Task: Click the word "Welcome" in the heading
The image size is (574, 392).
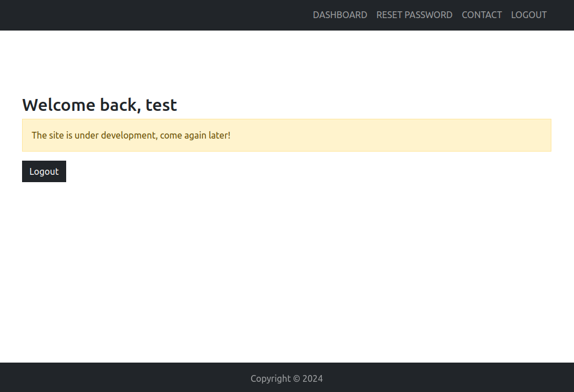Action: pyautogui.click(x=59, y=105)
